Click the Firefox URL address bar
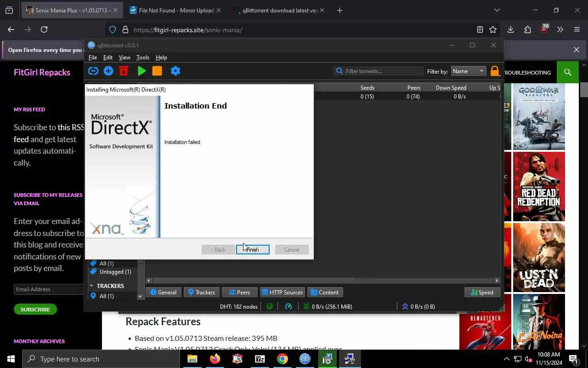Image resolution: width=588 pixels, height=368 pixels. 302,30
